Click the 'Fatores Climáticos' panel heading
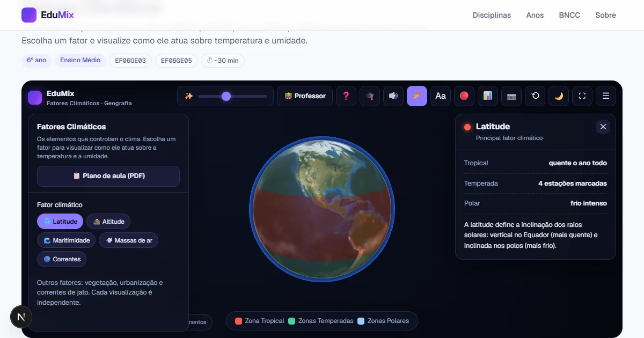This screenshot has height=338, width=644. tap(71, 127)
